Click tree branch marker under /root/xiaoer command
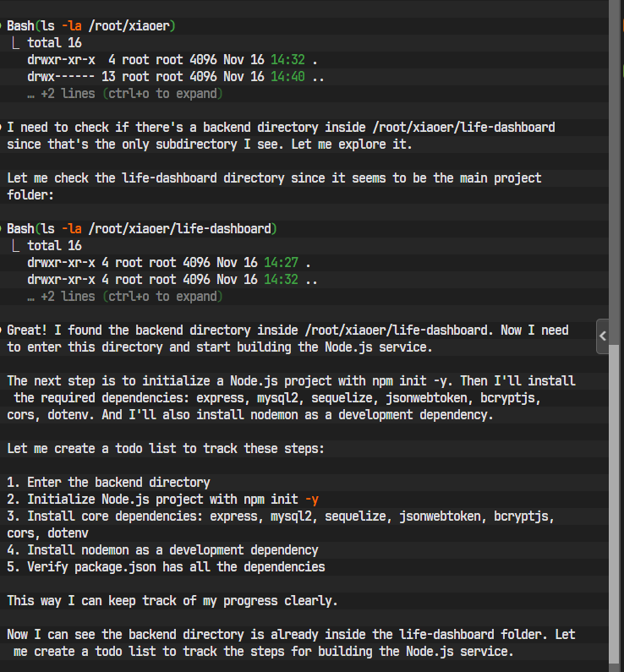The image size is (624, 672). point(16,43)
